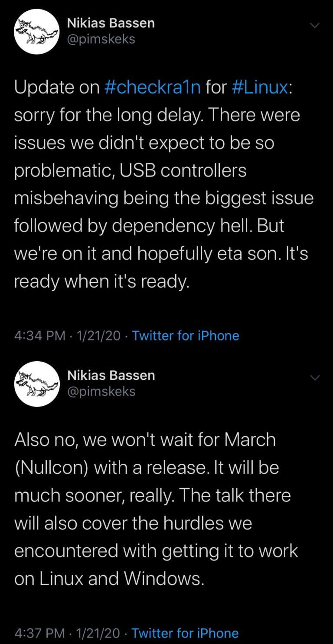Tap the avatar on the first tweet
The width and height of the screenshot is (333, 644).
tap(36, 32)
